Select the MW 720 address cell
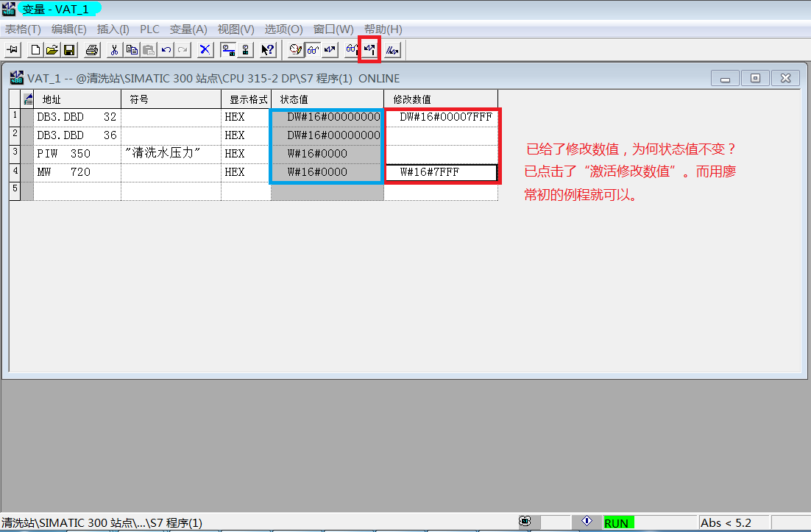The image size is (811, 532). click(x=77, y=172)
